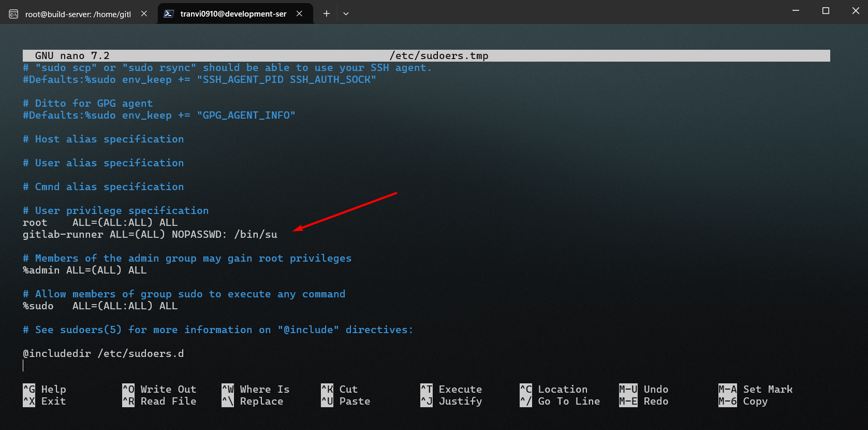
Task: Expand the new tab profile dropdown
Action: click(x=346, y=14)
